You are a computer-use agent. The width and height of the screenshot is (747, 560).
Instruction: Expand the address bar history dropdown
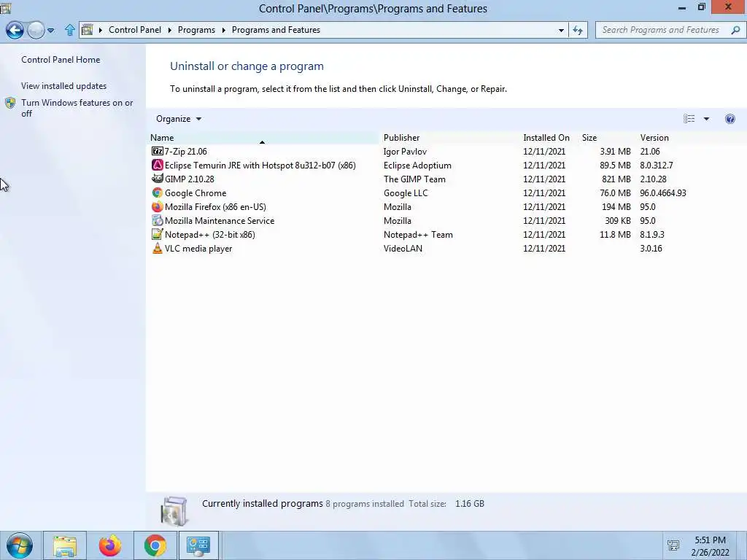(561, 30)
